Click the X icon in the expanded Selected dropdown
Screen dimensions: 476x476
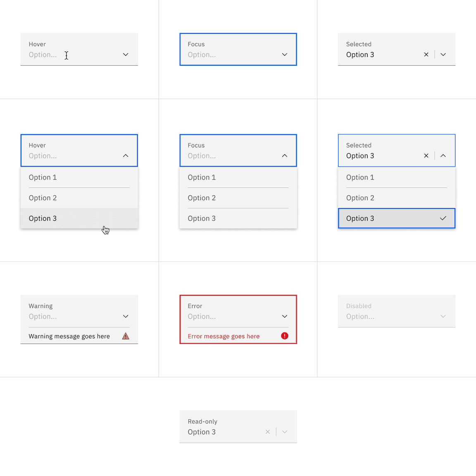pos(426,155)
